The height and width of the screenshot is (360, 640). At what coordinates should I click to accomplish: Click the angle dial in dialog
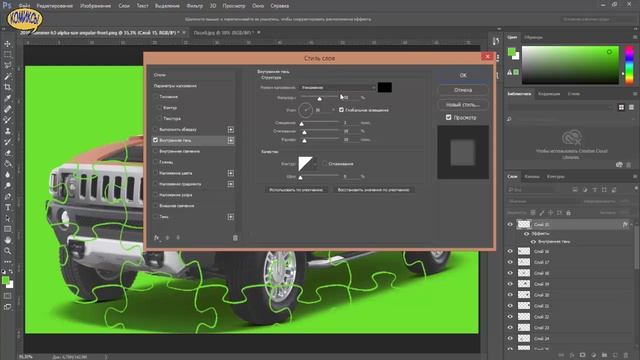[x=305, y=110]
